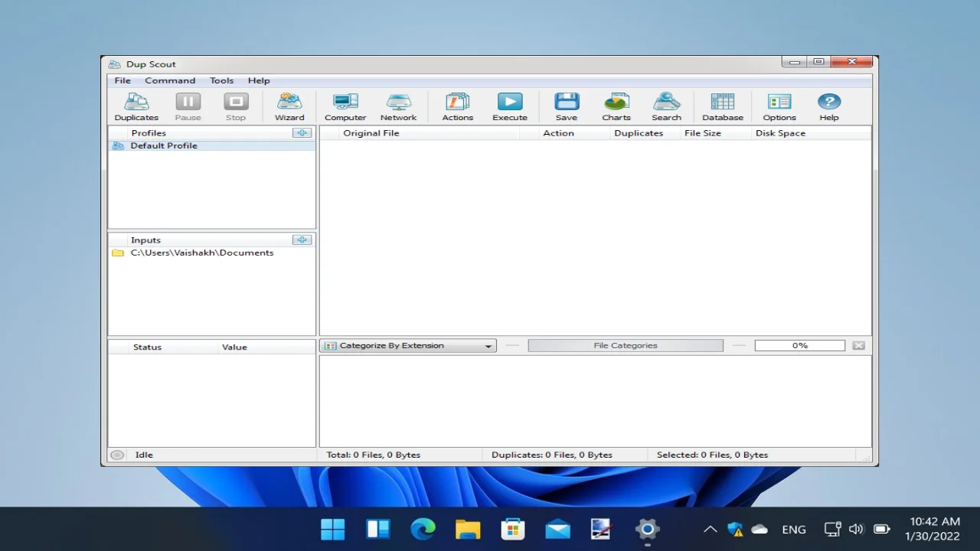This screenshot has height=551, width=980.
Task: Open Microsoft Store from the taskbar
Action: point(512,529)
